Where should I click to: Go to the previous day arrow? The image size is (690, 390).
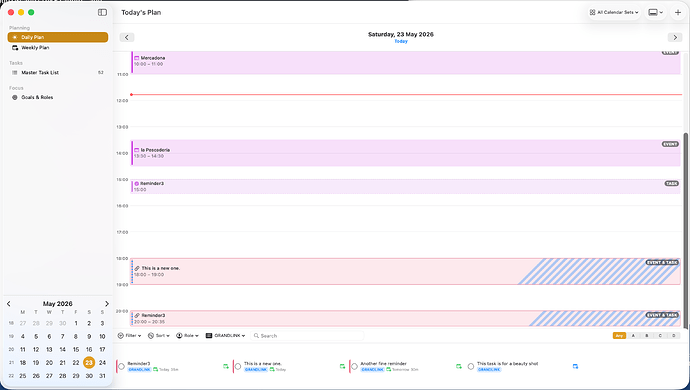coord(127,37)
